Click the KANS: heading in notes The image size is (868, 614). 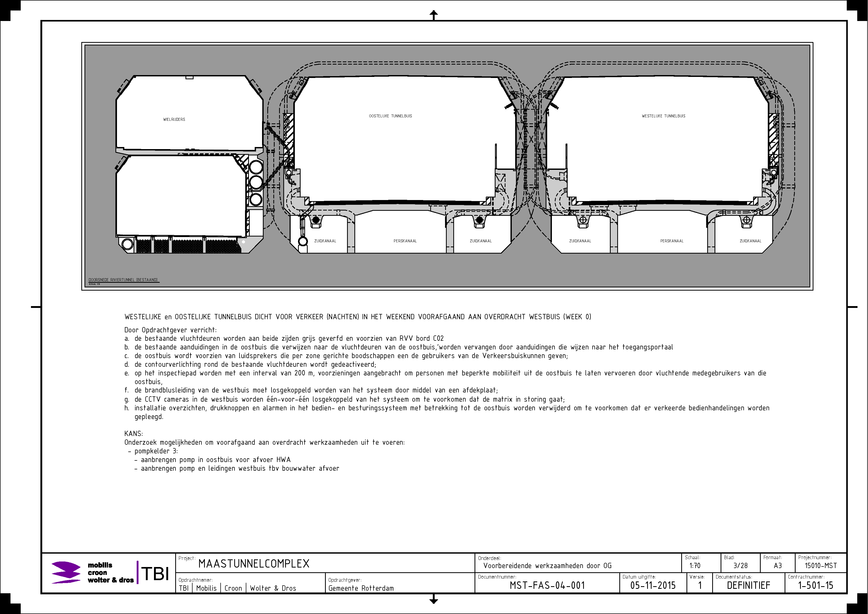tap(134, 434)
